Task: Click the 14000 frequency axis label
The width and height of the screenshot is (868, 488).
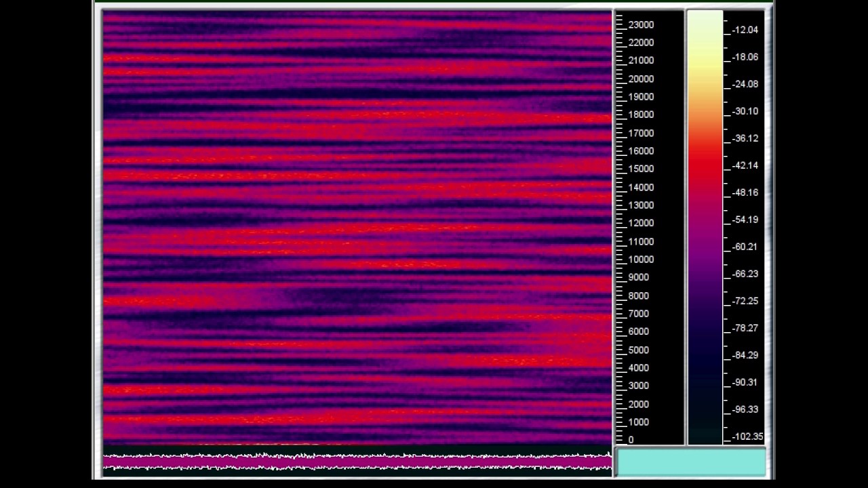Action: point(641,188)
